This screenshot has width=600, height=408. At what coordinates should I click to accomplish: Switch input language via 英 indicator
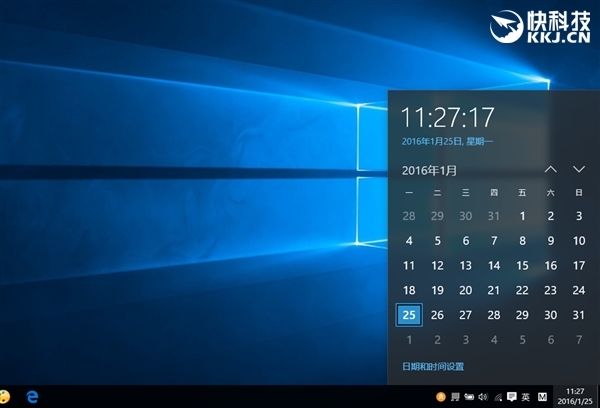[x=526, y=397]
